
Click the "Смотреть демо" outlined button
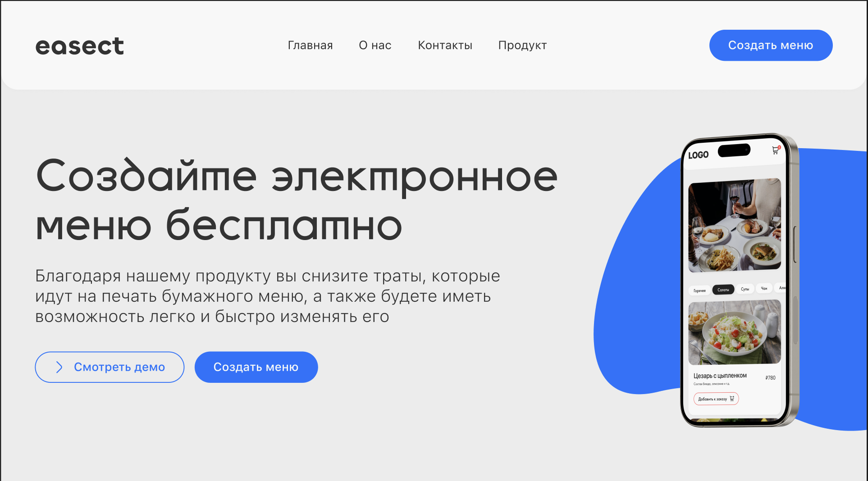click(x=110, y=367)
